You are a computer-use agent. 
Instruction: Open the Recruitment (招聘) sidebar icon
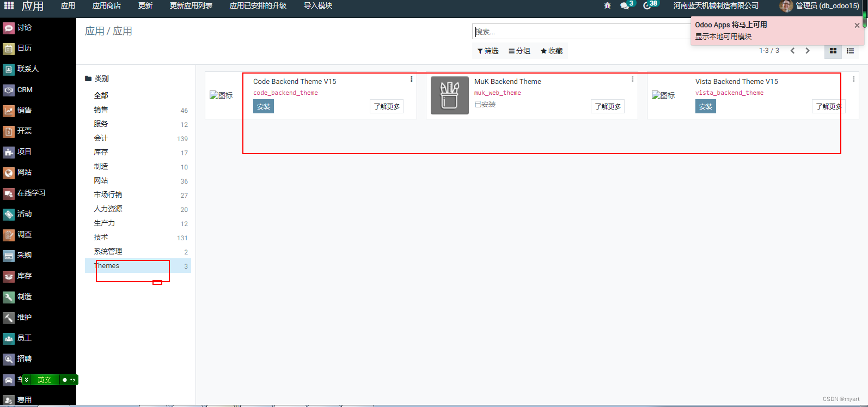(9, 359)
